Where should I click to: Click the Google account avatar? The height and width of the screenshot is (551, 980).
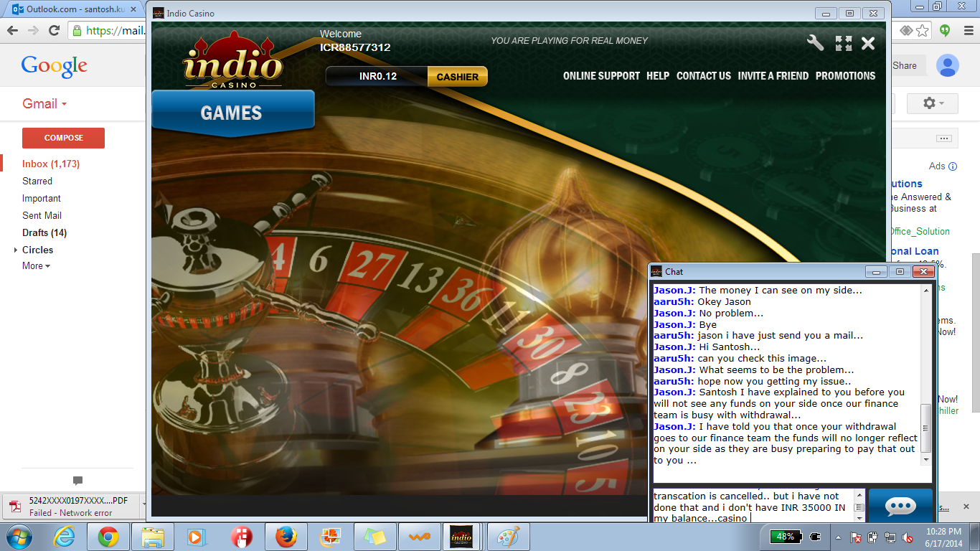coord(948,65)
